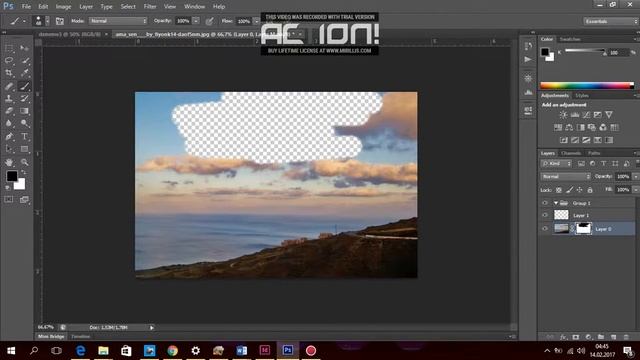The width and height of the screenshot is (640, 360).
Task: Open the History panel icon
Action: click(x=528, y=46)
